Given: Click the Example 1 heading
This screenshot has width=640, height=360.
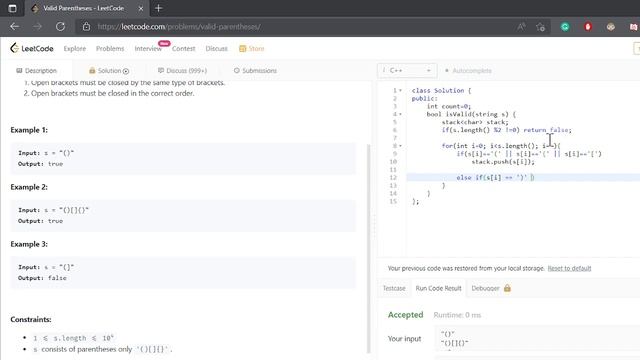Looking at the screenshot, I should point(29,130).
